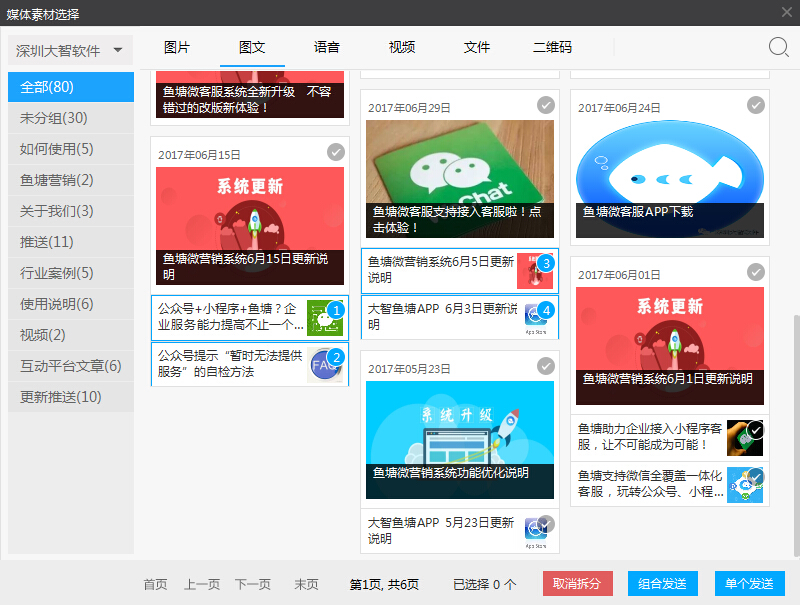This screenshot has width=800, height=605.
Task: Click the vertical scrollbar of the material list
Action: tap(796, 436)
